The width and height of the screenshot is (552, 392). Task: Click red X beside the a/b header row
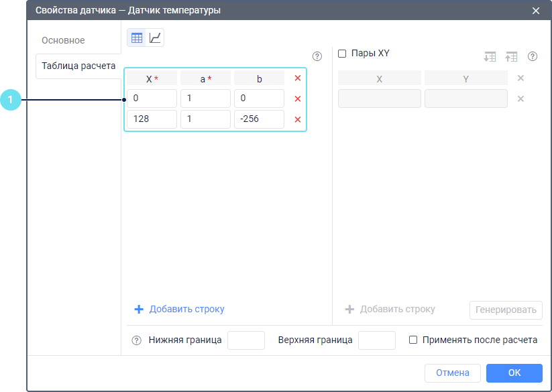[x=298, y=78]
